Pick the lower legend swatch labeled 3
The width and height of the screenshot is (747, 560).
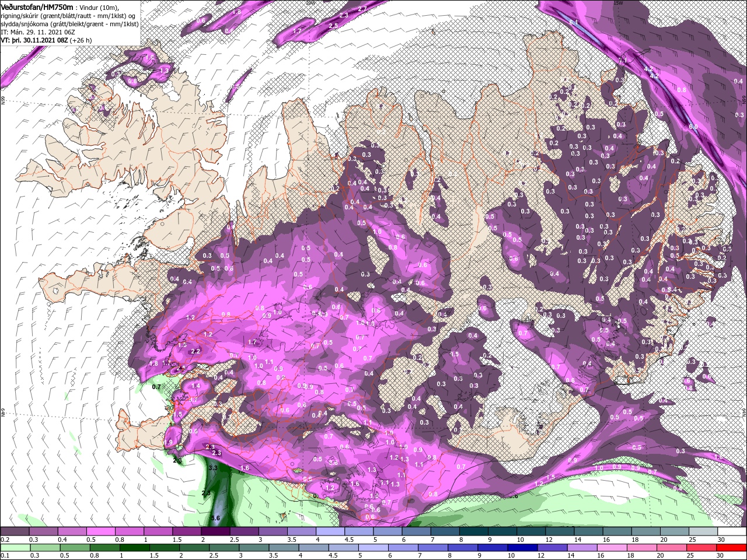[x=254, y=548]
